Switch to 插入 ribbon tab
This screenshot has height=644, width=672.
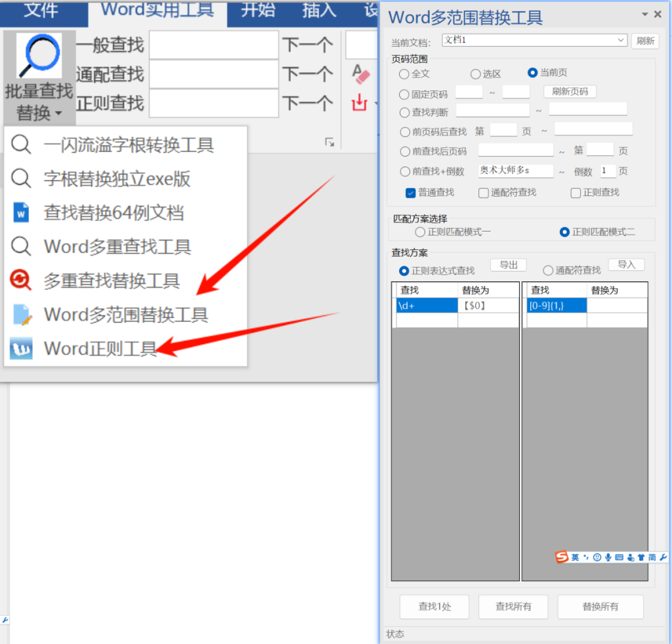[x=320, y=10]
